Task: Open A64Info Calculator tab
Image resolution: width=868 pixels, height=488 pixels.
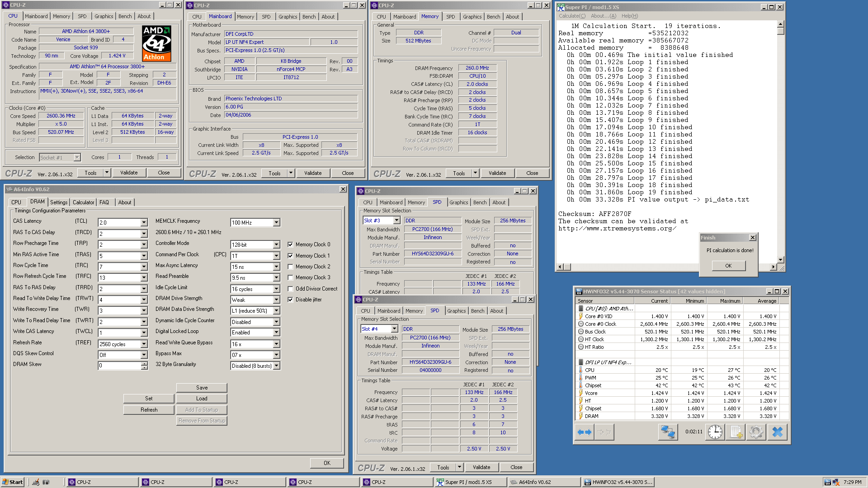Action: tap(84, 202)
